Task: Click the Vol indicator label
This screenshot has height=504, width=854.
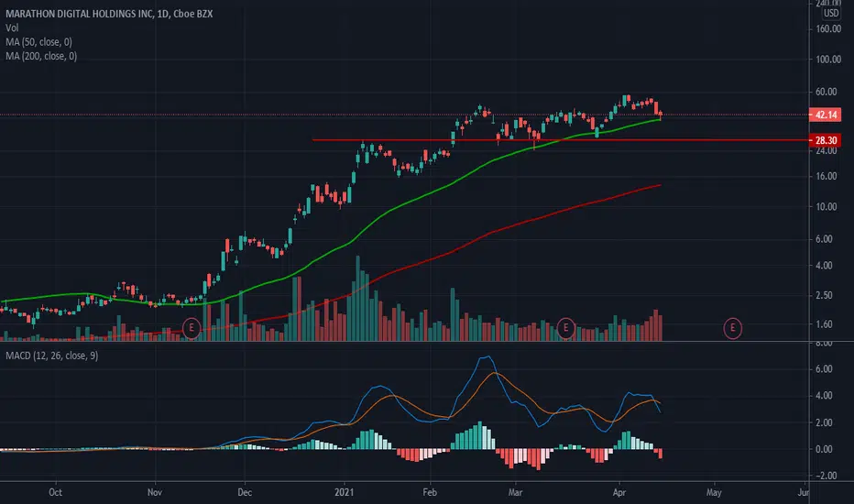Action: tap(12, 27)
